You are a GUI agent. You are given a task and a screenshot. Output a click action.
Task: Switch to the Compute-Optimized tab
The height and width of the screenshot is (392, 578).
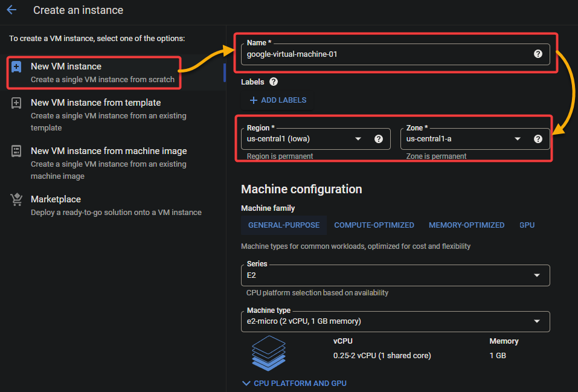pos(374,225)
